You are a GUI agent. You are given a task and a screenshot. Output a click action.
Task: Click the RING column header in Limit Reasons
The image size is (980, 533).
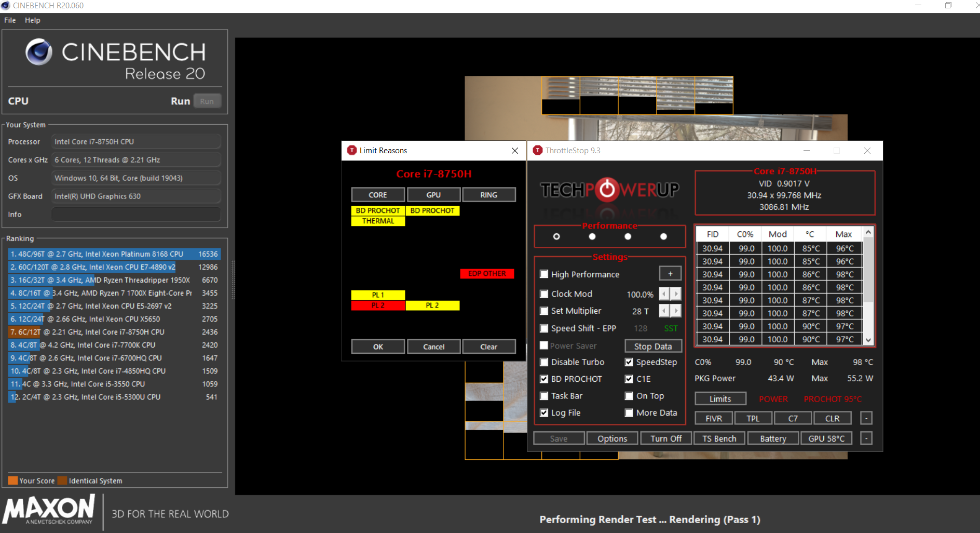coord(488,195)
